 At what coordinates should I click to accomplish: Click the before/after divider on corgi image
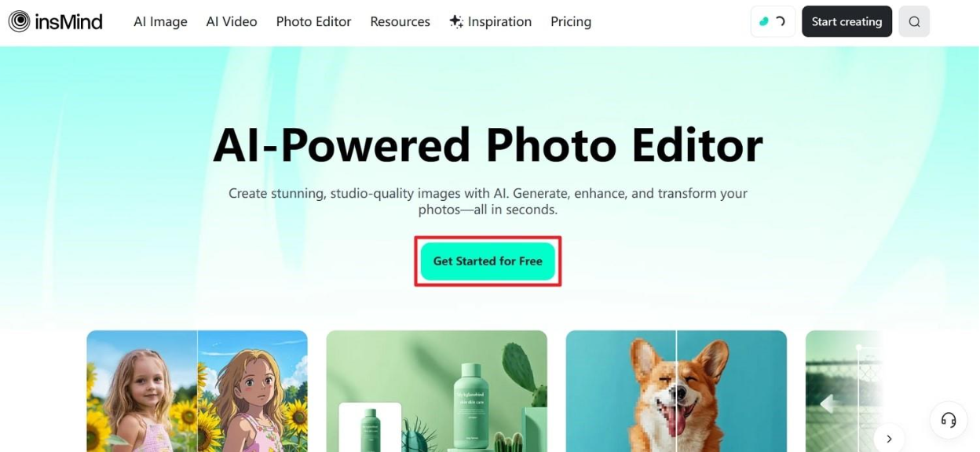click(x=676, y=391)
